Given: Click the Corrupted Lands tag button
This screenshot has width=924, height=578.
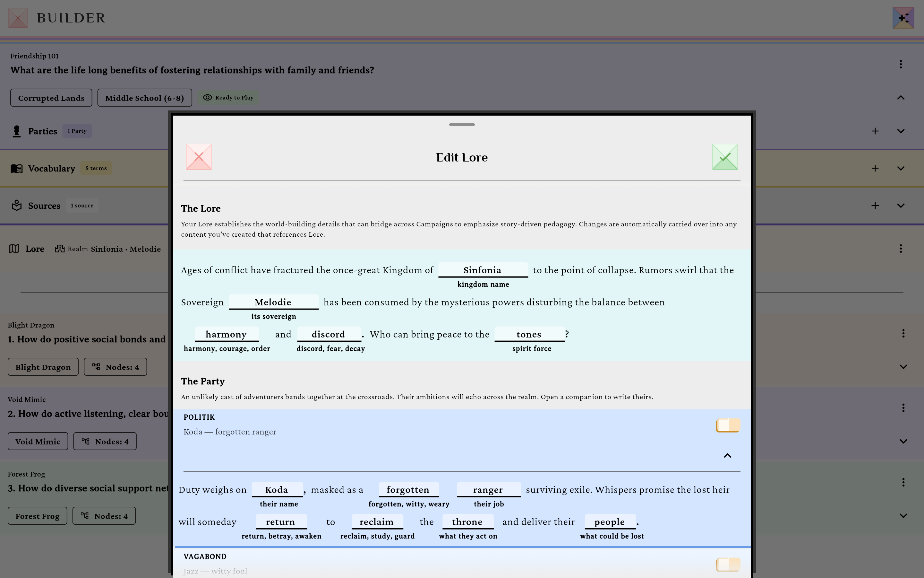Looking at the screenshot, I should [x=51, y=98].
